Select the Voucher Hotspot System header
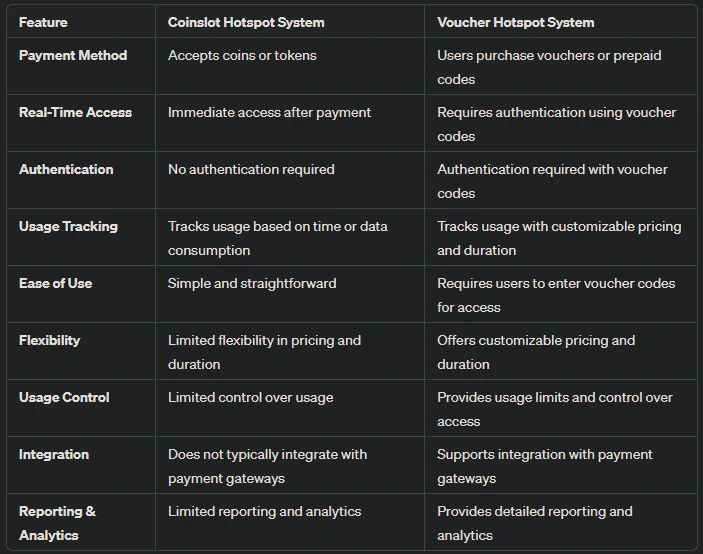Image resolution: width=703 pixels, height=554 pixels. [516, 22]
